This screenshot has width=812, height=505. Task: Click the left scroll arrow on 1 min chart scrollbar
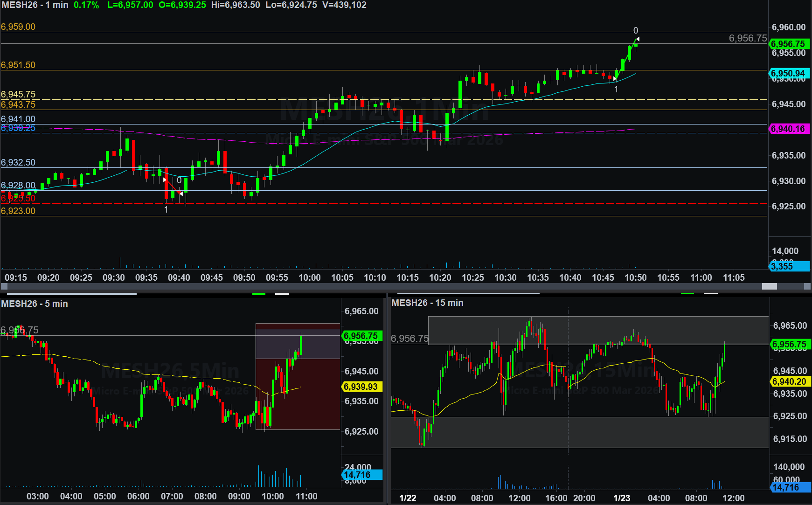pos(4,286)
